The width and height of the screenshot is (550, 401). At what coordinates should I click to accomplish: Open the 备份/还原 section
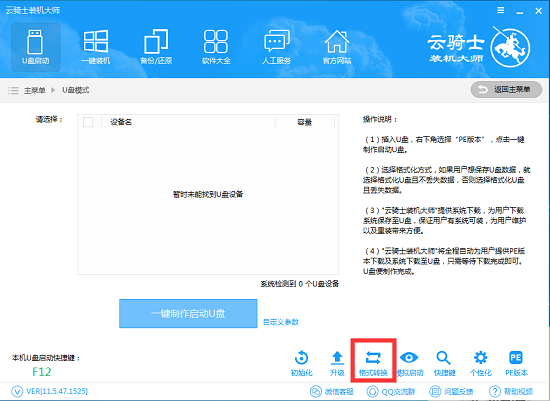pos(156,47)
